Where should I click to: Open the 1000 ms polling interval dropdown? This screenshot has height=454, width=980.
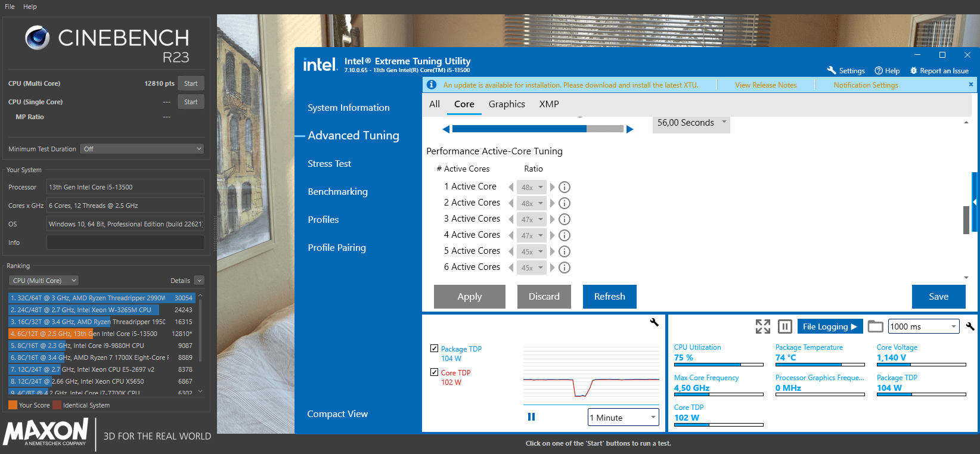pyautogui.click(x=923, y=326)
